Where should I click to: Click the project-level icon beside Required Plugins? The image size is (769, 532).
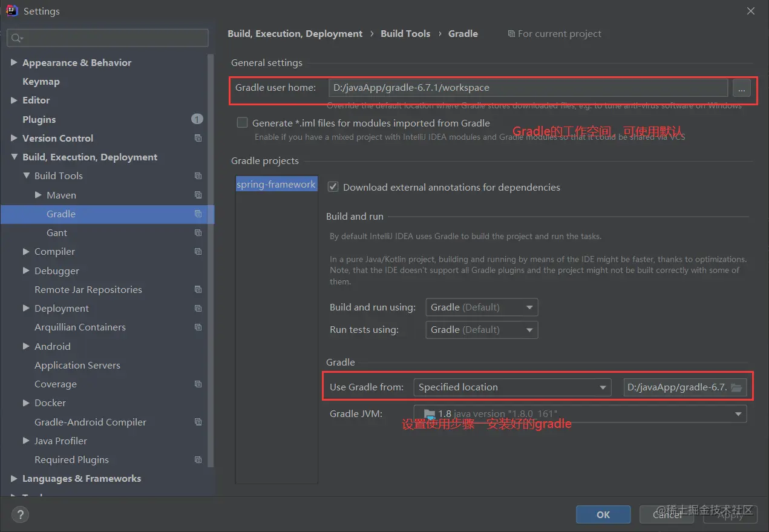pos(198,459)
